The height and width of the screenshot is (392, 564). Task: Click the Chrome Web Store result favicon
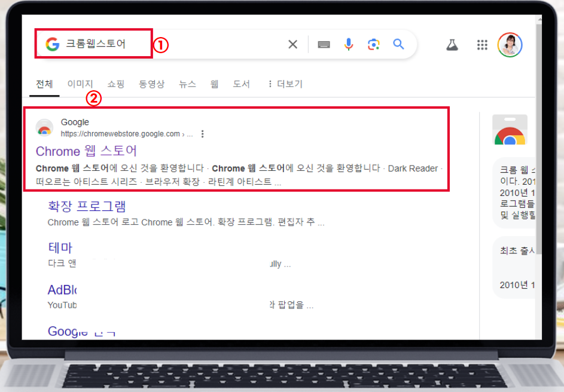point(44,127)
